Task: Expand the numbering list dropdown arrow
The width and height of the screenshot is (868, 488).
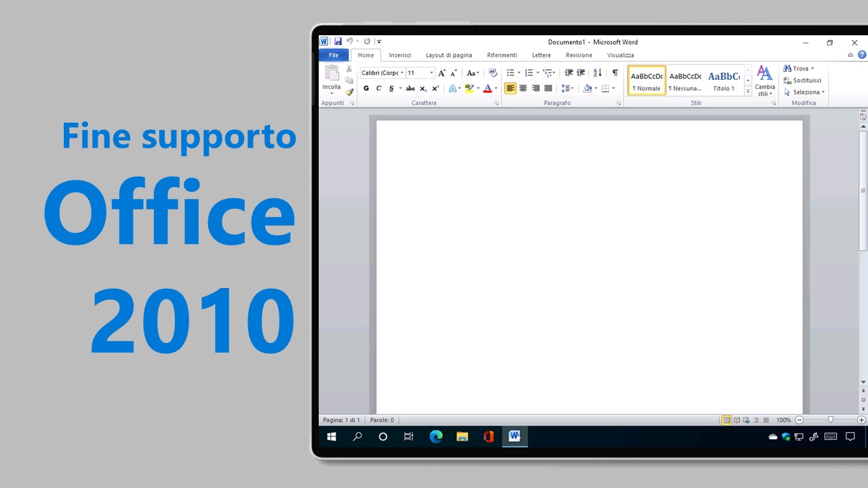Action: [538, 73]
